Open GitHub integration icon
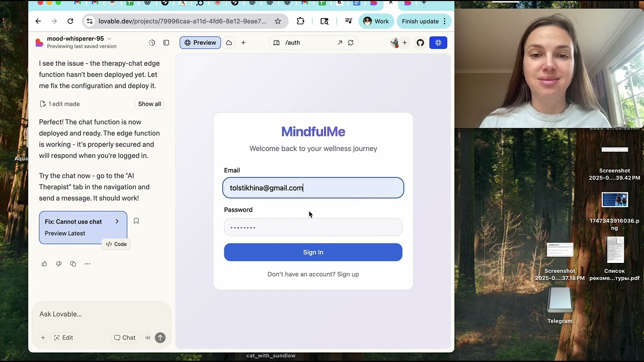The height and width of the screenshot is (362, 644). (x=420, y=43)
